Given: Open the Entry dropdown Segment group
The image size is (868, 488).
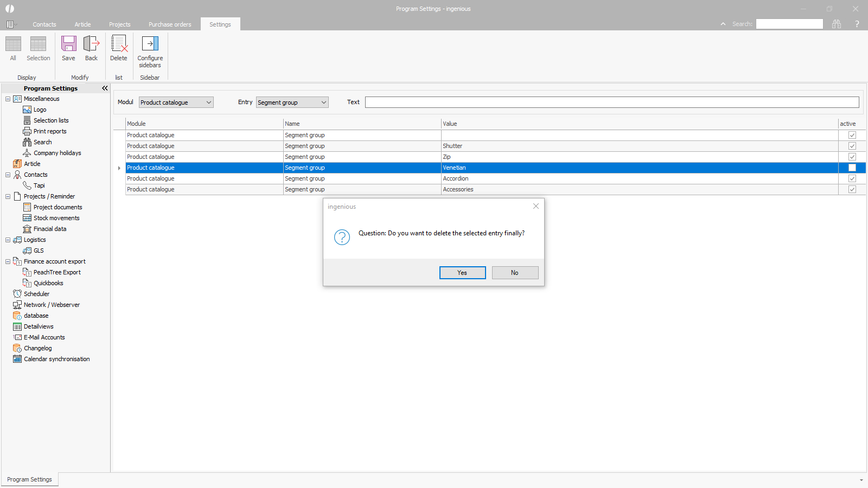Looking at the screenshot, I should [x=292, y=102].
